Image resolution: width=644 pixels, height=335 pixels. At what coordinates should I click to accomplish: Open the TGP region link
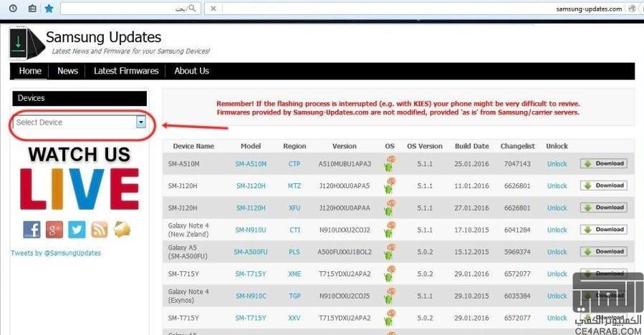[294, 296]
